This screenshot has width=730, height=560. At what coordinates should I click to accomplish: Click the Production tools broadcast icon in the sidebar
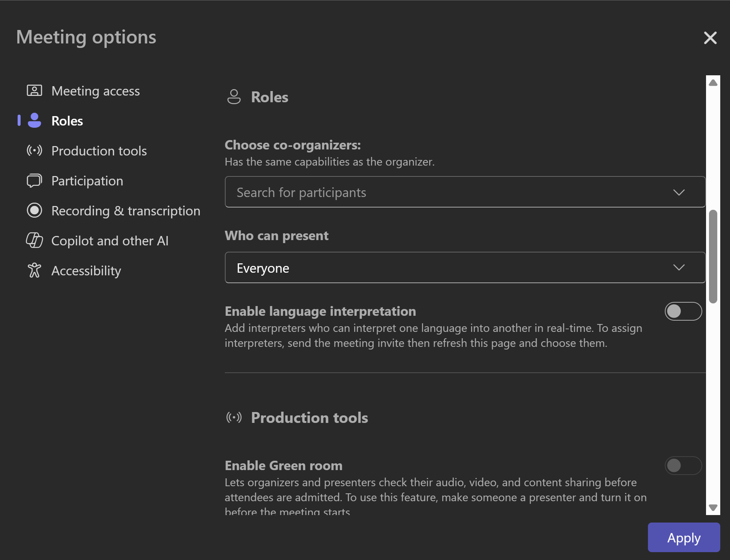(x=34, y=151)
